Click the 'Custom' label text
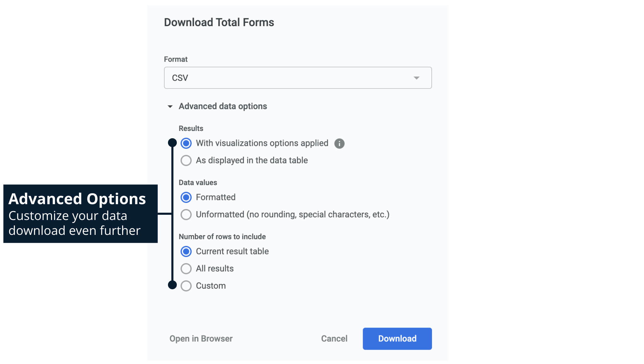Screen dimensions: 644x364 point(211,286)
